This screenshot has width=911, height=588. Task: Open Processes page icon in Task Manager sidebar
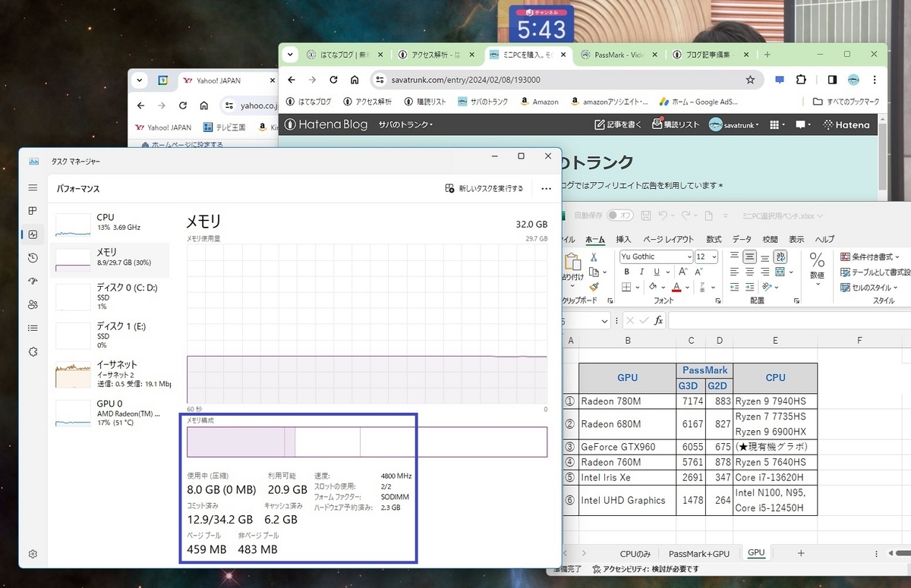[x=33, y=211]
